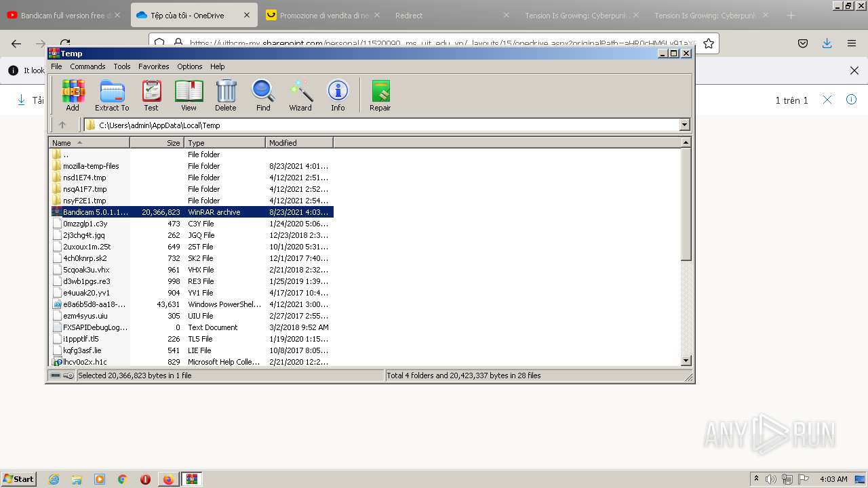Screen dimensions: 868x488
Task: Sort files by Name column
Action: pyautogui.click(x=89, y=143)
